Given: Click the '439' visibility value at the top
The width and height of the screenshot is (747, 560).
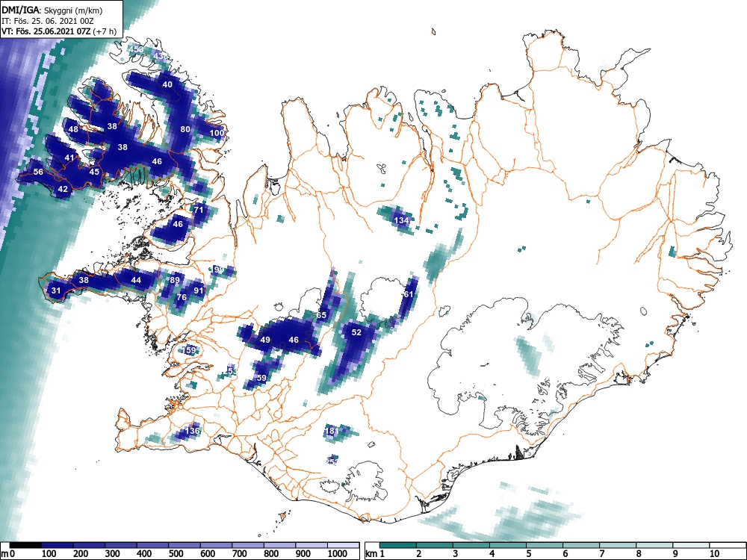Looking at the screenshot, I should click(161, 56).
